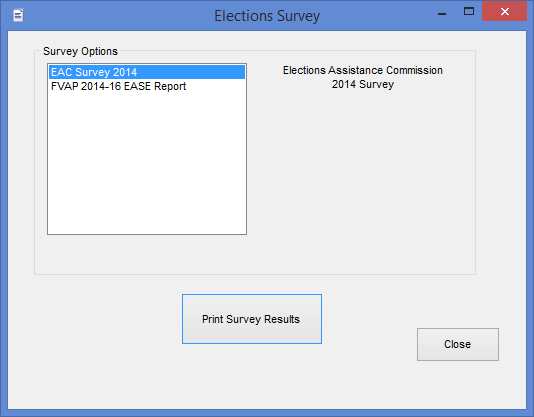The width and height of the screenshot is (534, 417).
Task: Minimize the Elections Survey window
Action: [x=442, y=14]
